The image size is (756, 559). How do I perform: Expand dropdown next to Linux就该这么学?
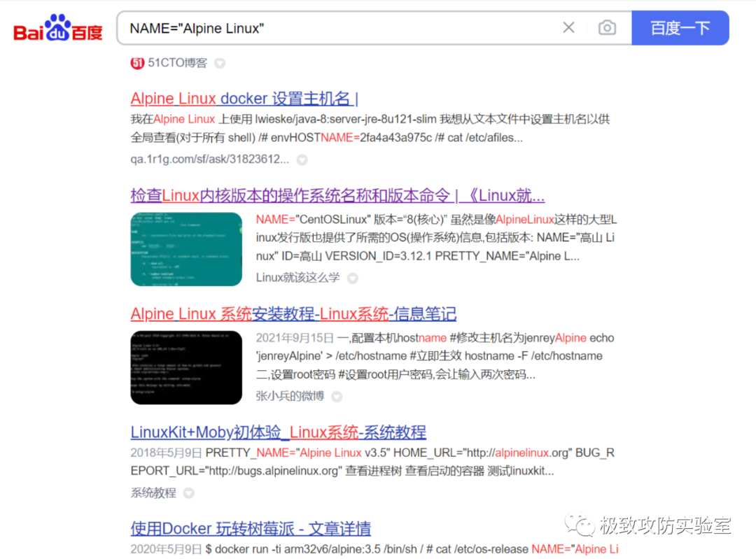point(353,278)
